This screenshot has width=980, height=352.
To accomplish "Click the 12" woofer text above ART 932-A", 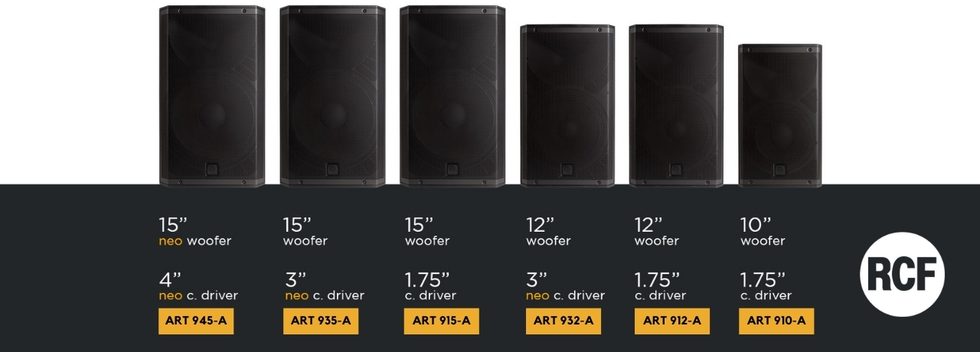I will coord(548,233).
